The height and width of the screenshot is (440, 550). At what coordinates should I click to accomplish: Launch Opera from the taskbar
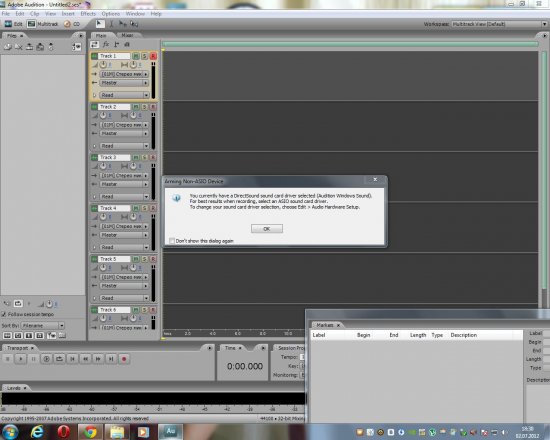point(63,432)
